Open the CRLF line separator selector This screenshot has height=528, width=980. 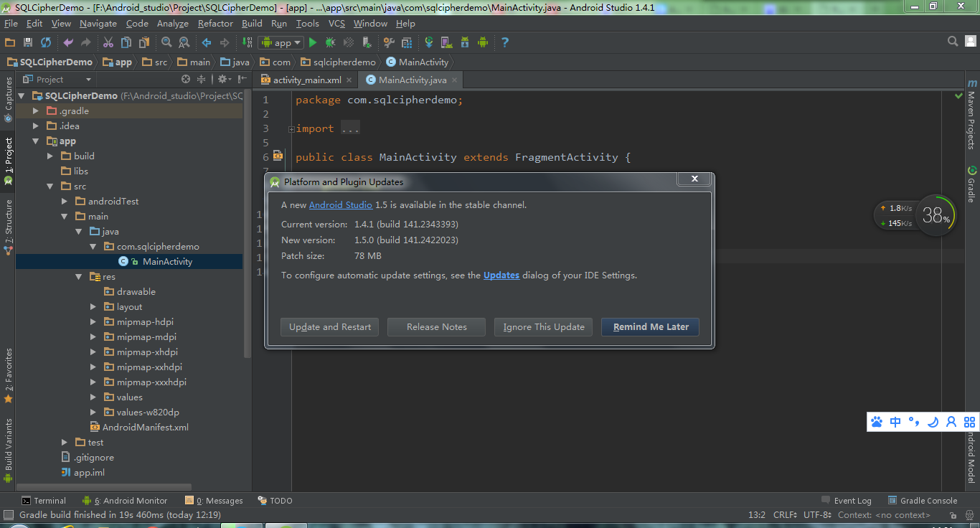point(785,514)
